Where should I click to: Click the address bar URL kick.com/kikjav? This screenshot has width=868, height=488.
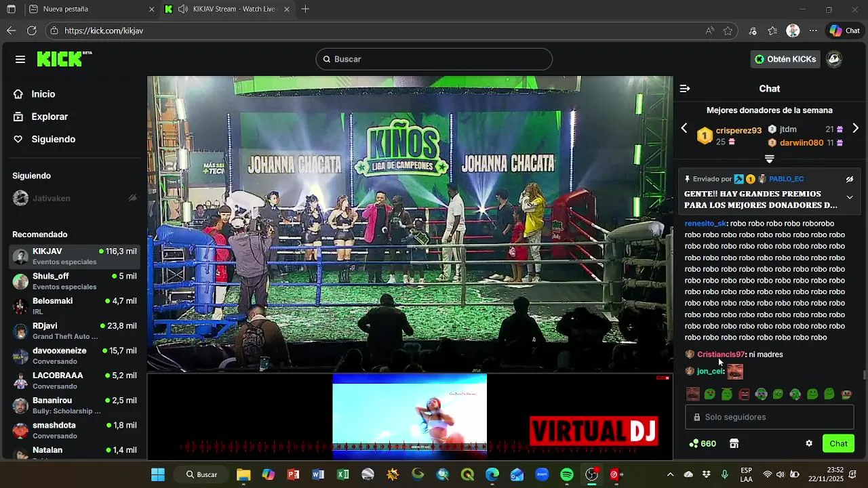pos(104,30)
